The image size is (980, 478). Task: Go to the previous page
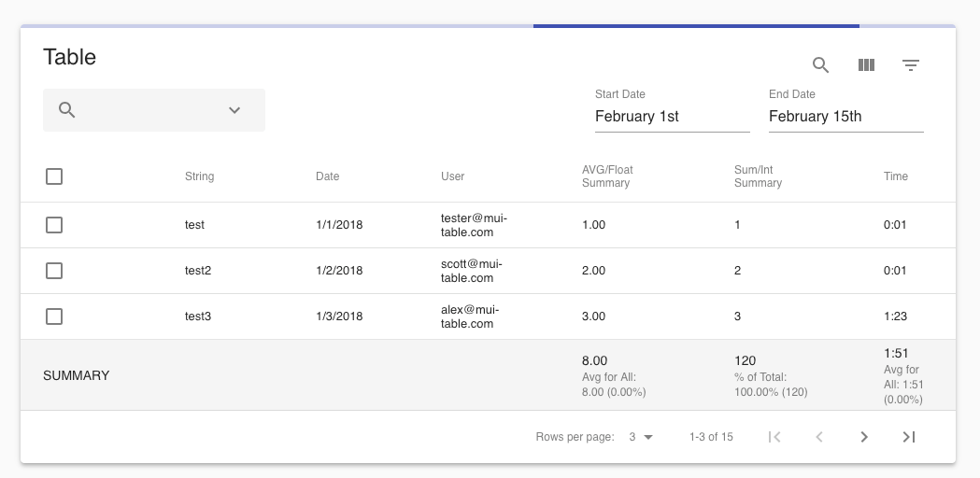(x=819, y=437)
